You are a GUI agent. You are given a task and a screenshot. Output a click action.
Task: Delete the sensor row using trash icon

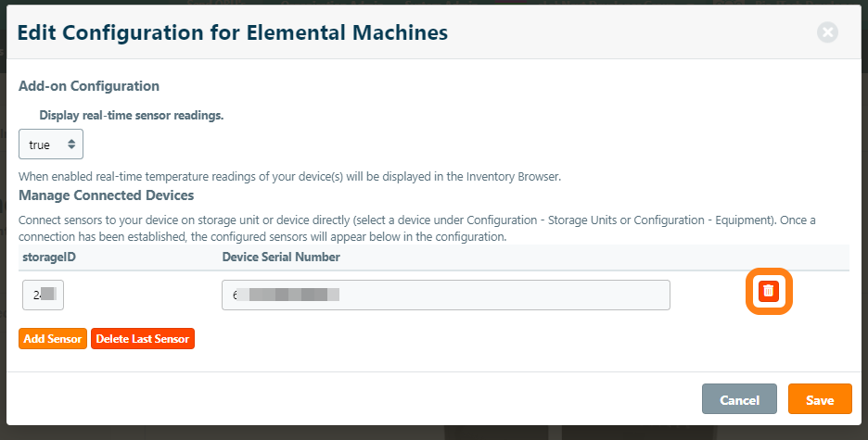pos(768,291)
